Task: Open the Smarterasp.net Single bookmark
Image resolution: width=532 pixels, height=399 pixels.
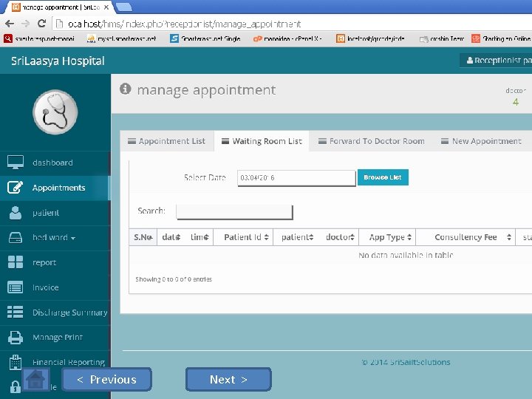Action: (x=205, y=38)
